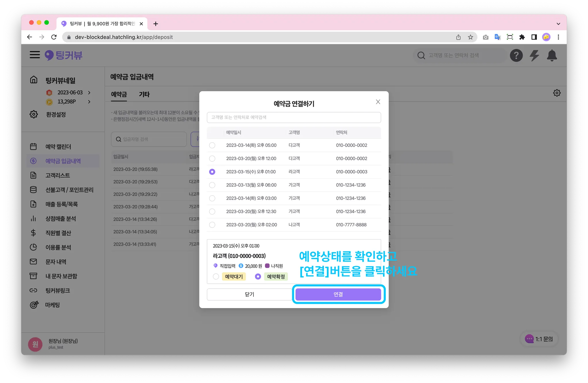Click the settings gear near the tabs
Image resolution: width=588 pixels, height=383 pixels.
coord(557,93)
